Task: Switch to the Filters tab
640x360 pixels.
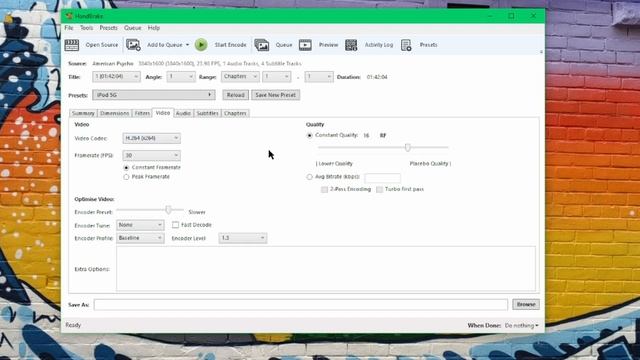Action: point(142,113)
